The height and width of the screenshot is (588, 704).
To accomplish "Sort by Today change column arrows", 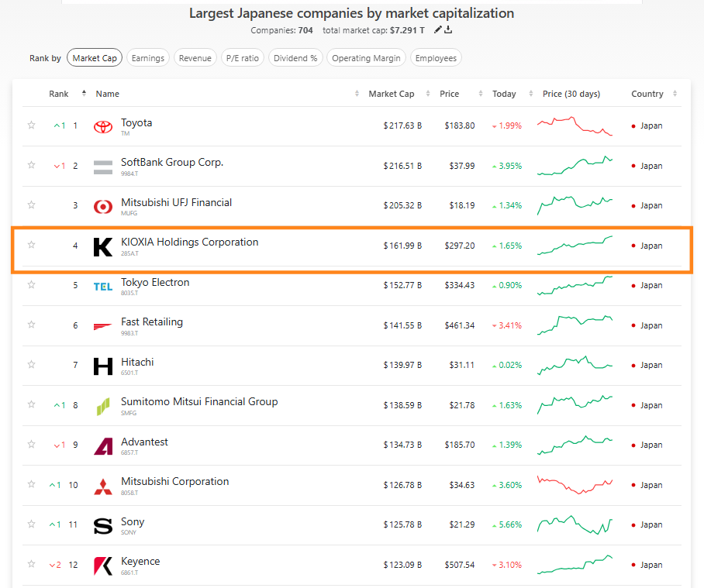I will 531,93.
